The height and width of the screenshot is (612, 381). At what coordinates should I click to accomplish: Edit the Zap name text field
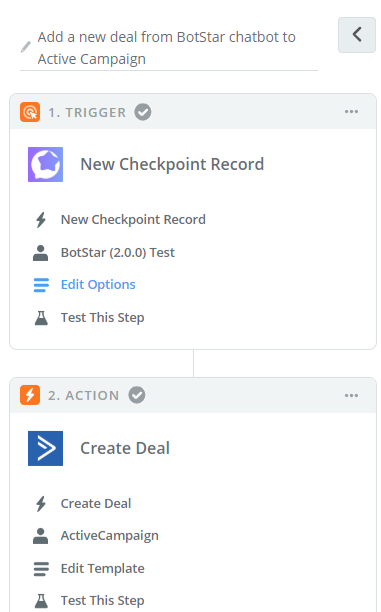click(x=169, y=48)
